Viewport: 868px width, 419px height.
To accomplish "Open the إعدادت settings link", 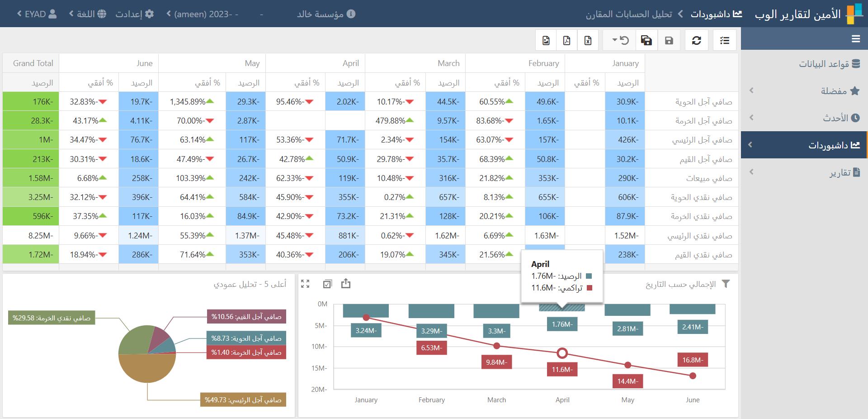I will click(x=134, y=14).
